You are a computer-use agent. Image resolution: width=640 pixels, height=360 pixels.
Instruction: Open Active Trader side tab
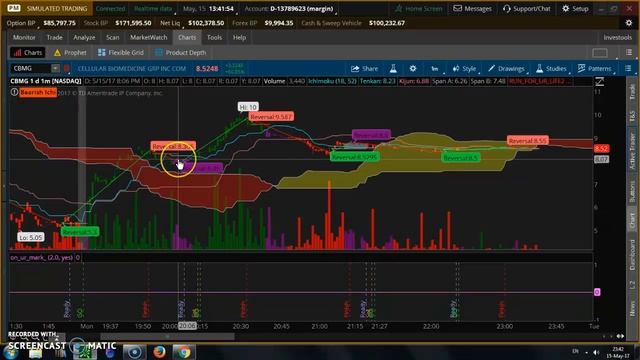[633, 151]
